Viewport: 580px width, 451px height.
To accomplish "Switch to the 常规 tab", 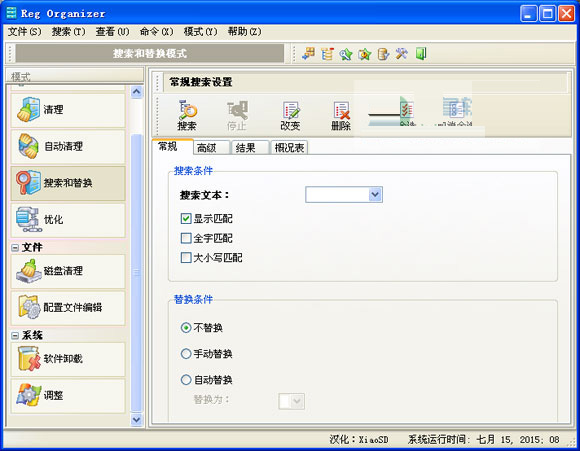I will [172, 147].
